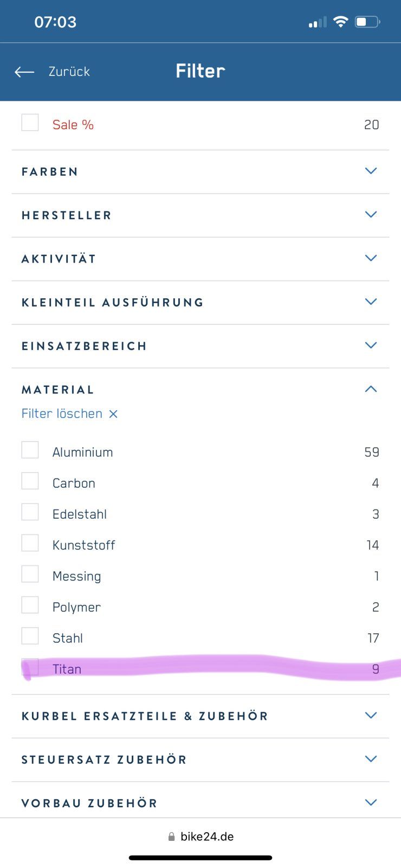Expand the Einsatzbereich section
401x868 pixels.
(x=371, y=345)
